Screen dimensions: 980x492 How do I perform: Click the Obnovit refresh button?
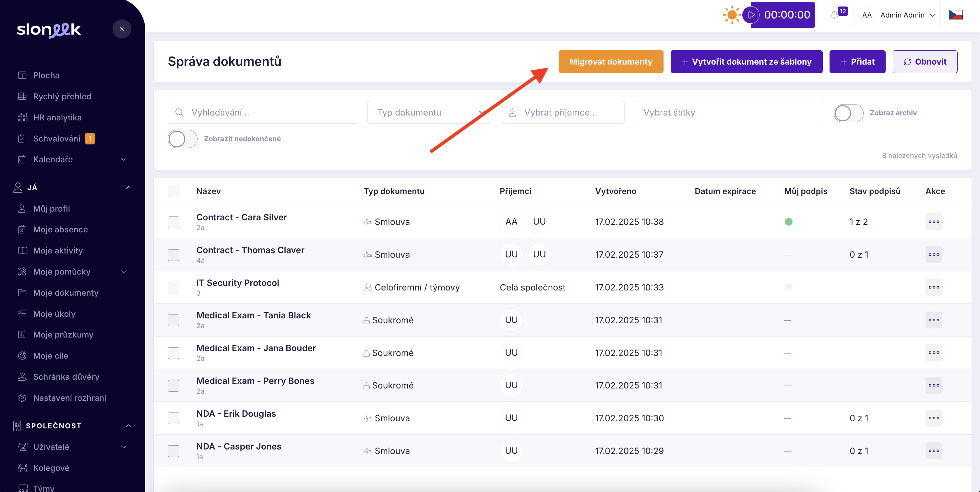click(925, 62)
